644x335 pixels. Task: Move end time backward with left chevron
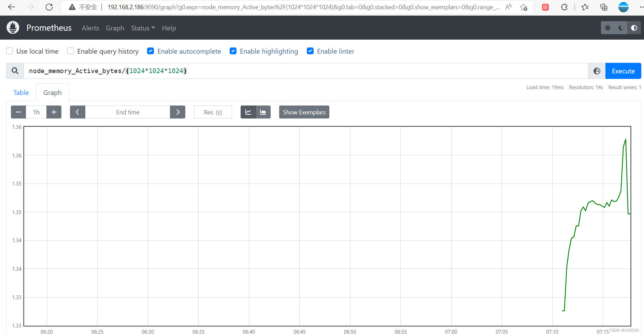pos(77,112)
